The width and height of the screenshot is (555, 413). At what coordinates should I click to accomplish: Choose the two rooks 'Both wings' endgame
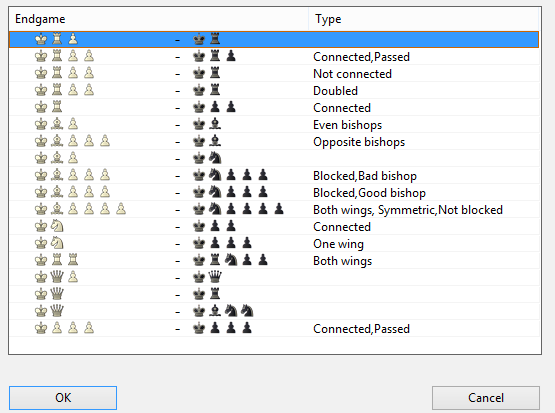click(x=274, y=260)
